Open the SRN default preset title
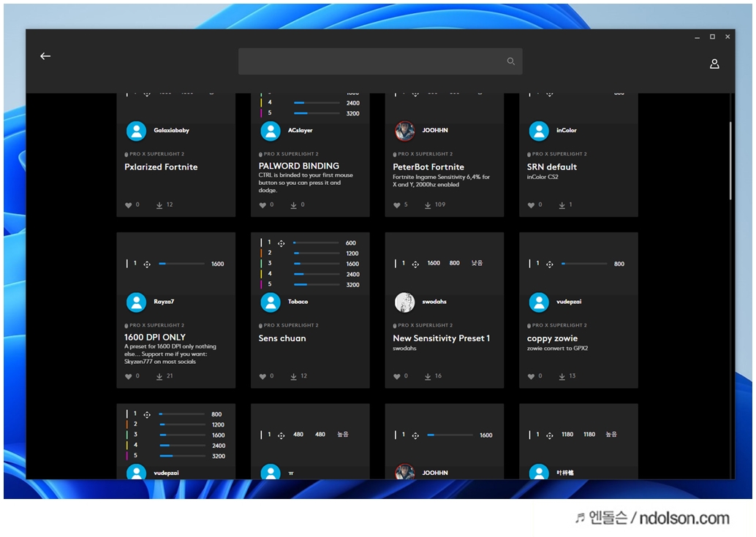This screenshot has width=756, height=537. (x=551, y=167)
